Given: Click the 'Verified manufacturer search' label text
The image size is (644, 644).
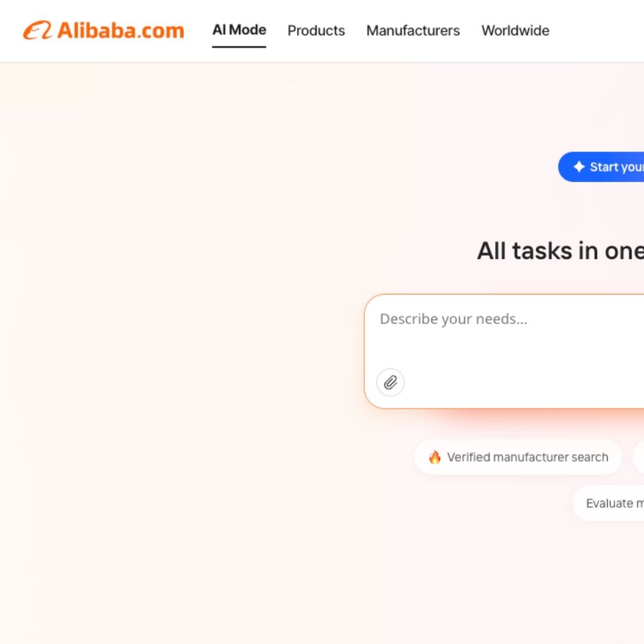Looking at the screenshot, I should [x=527, y=457].
